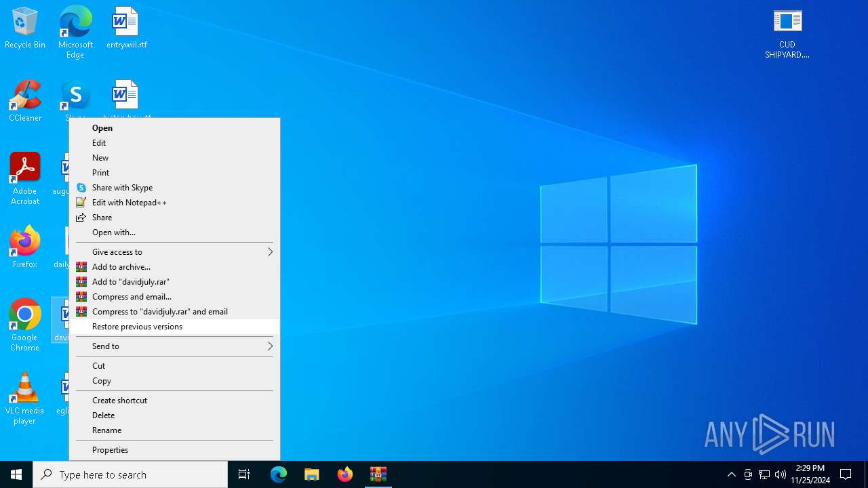Open File Explorer from the taskbar
This screenshot has width=868, height=488.
pyautogui.click(x=312, y=474)
